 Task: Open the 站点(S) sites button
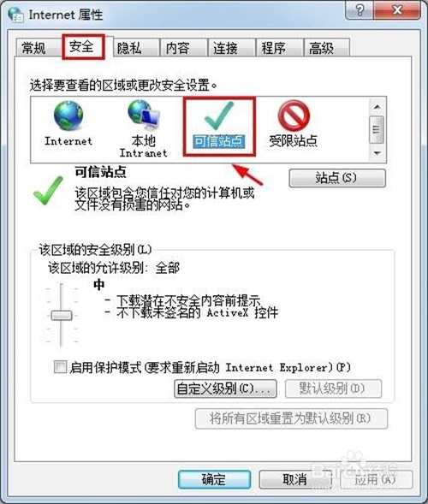337,178
